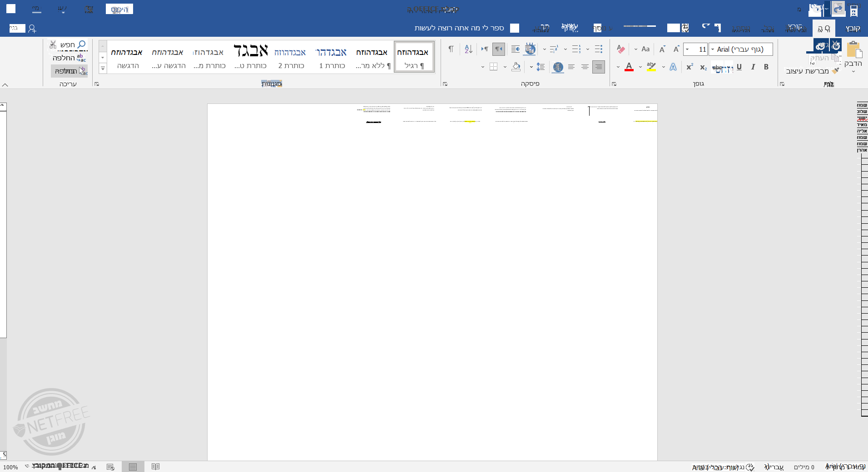868x472 pixels.
Task: Click the clear formatting eraser icon
Action: coord(621,49)
